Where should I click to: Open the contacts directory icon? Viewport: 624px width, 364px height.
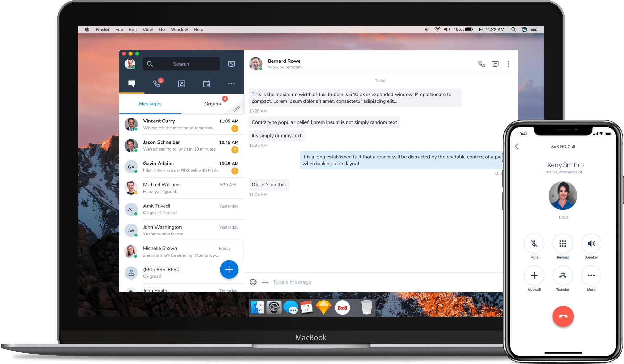coord(182,84)
